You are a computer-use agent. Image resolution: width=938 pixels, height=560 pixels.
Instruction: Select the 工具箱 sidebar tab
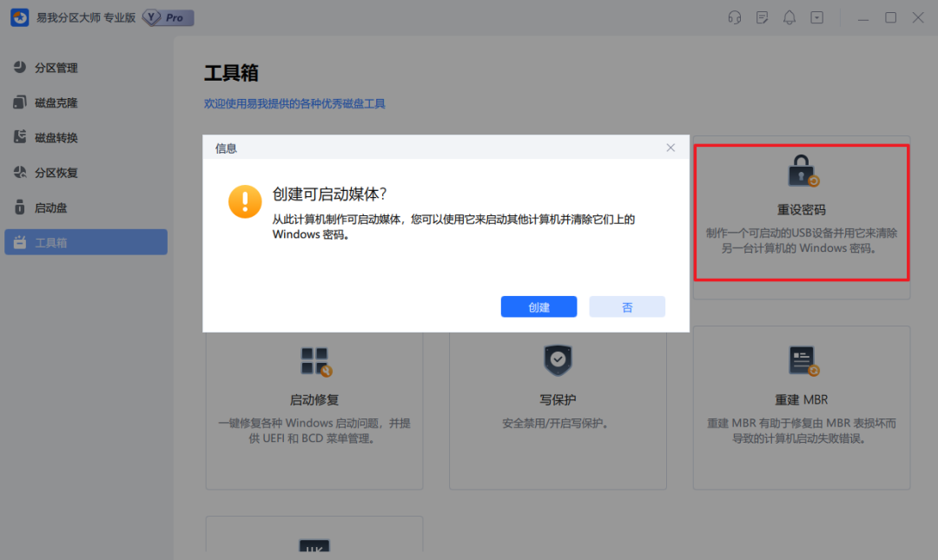pos(85,242)
